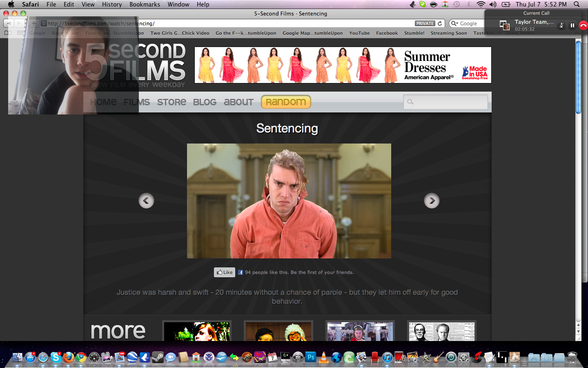Viewport: 588px width, 368px height.
Task: Launch VLC from the Dock
Action: 324,357
